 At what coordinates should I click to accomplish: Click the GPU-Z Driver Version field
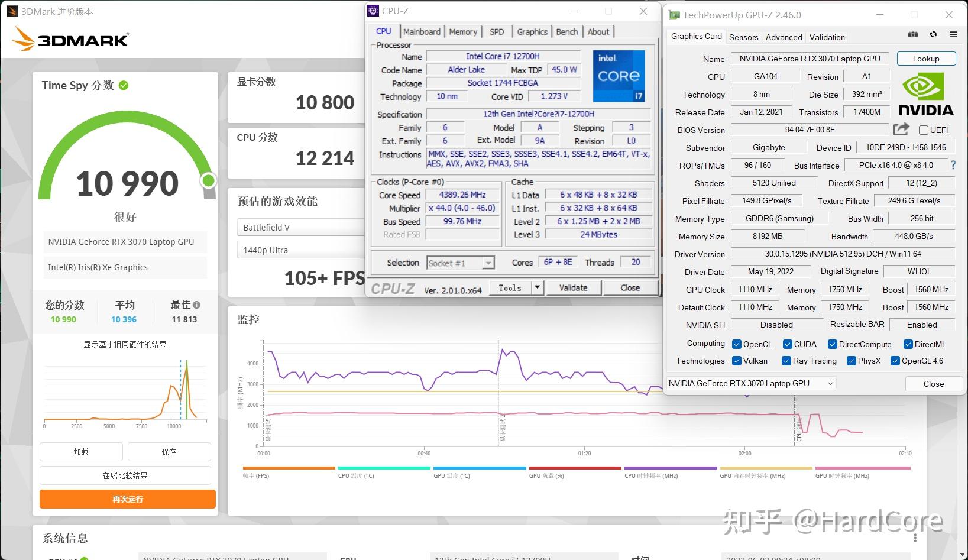[843, 254]
